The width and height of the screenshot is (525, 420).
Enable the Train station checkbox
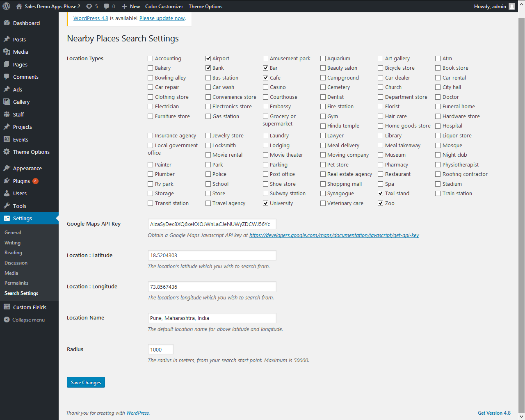(x=438, y=193)
